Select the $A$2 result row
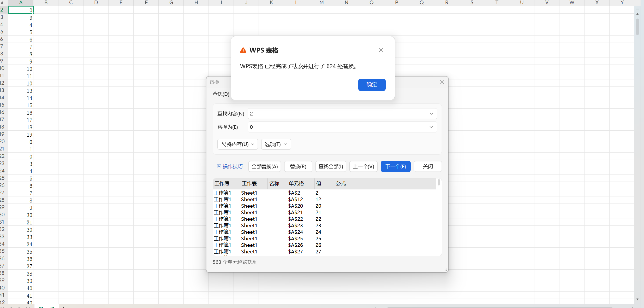Screen dimensions: 644x308 (x=324, y=193)
